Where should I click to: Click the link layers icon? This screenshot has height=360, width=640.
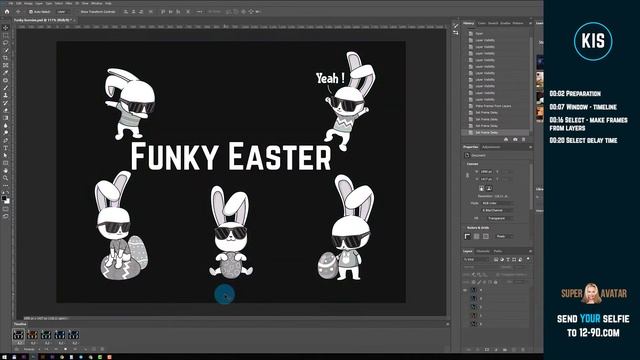click(469, 350)
